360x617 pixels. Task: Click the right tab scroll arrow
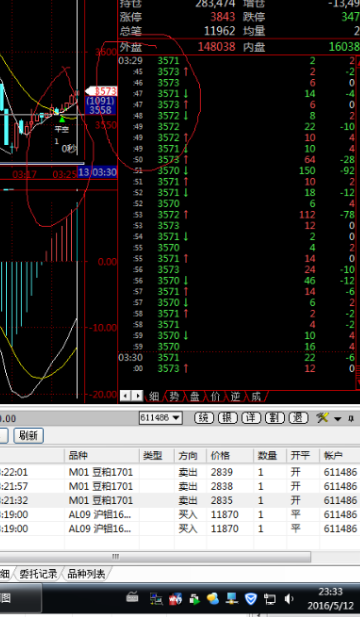click(137, 396)
